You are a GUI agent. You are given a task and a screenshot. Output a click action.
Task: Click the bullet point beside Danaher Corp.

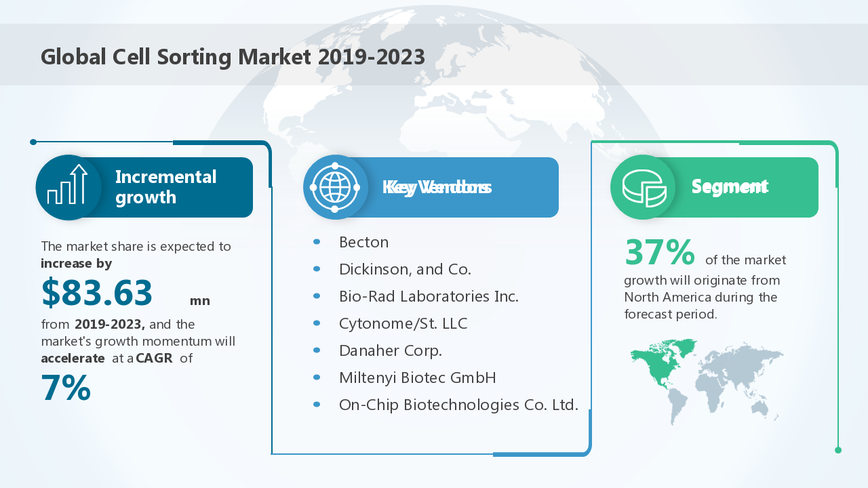point(317,350)
